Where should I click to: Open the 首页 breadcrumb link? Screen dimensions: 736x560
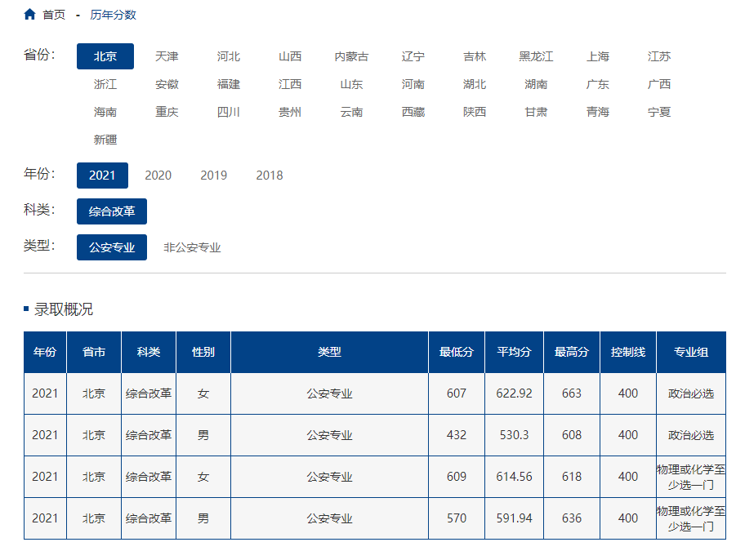tap(54, 15)
